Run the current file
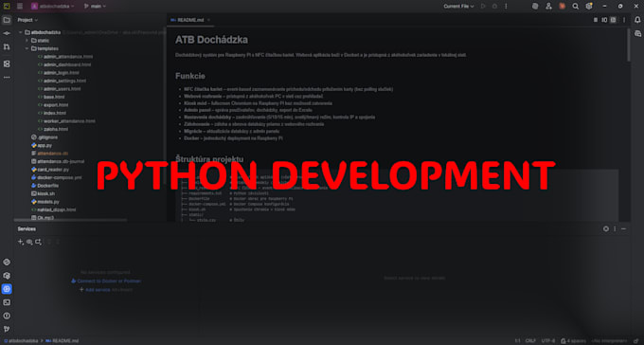 tap(483, 7)
